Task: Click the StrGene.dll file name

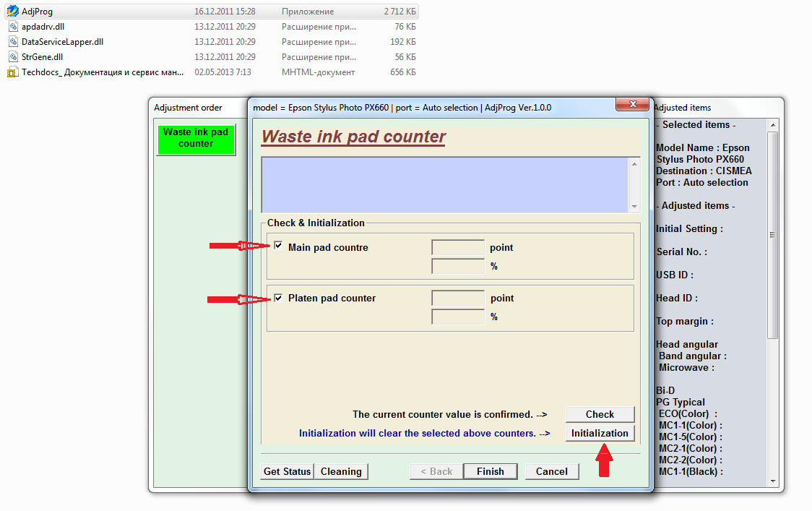Action: click(x=42, y=56)
